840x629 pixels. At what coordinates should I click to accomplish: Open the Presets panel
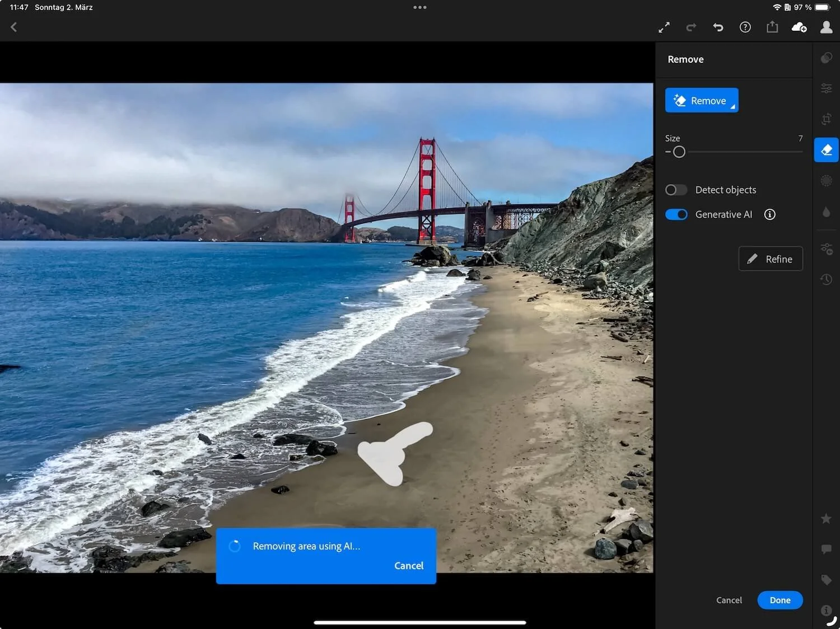point(826,58)
